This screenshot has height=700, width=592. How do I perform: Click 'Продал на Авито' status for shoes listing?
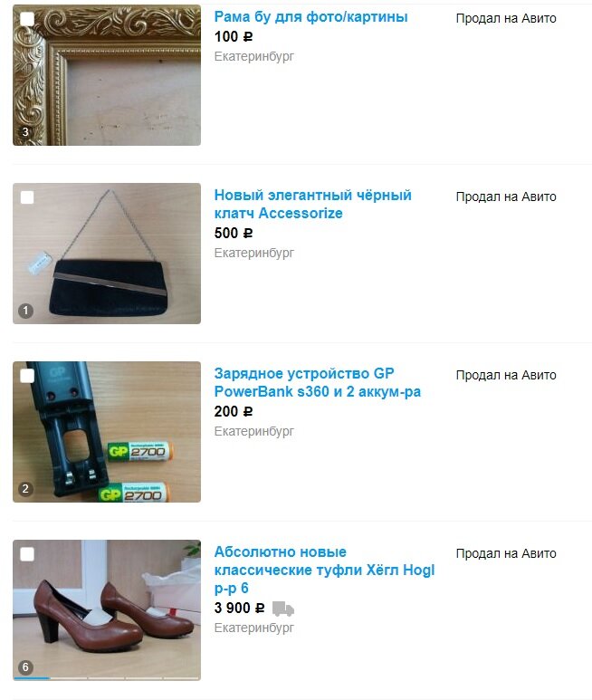coord(506,553)
